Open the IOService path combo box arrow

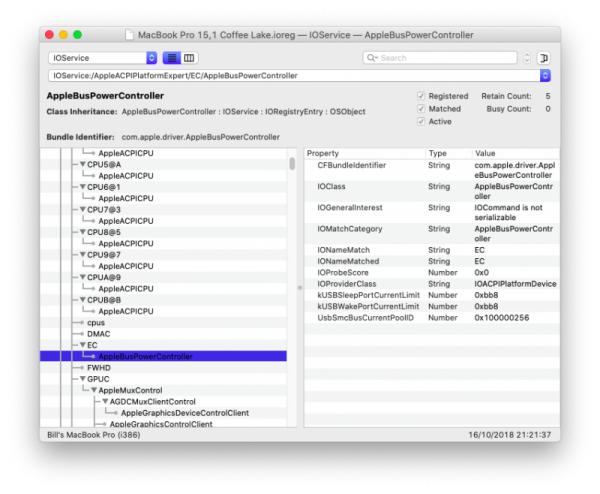(x=545, y=75)
